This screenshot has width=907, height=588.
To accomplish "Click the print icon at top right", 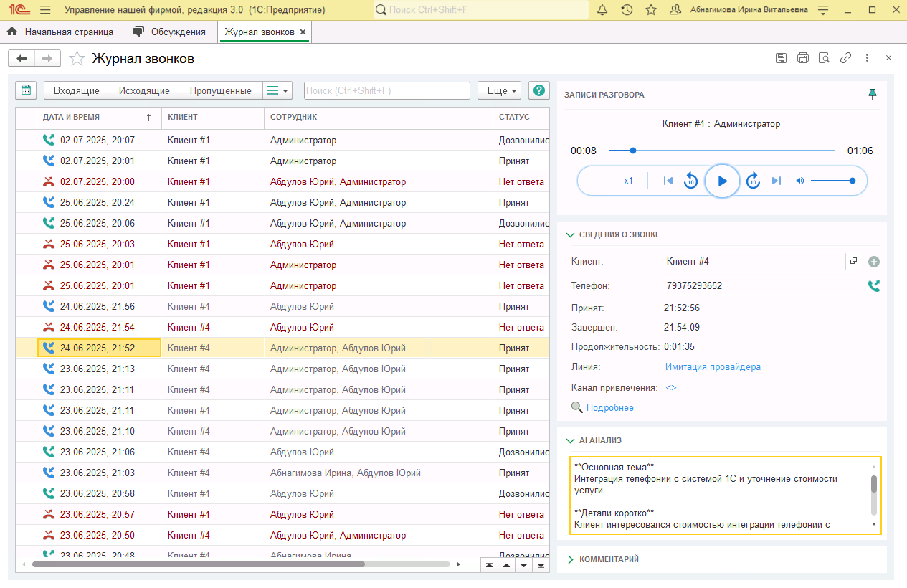I will (803, 58).
